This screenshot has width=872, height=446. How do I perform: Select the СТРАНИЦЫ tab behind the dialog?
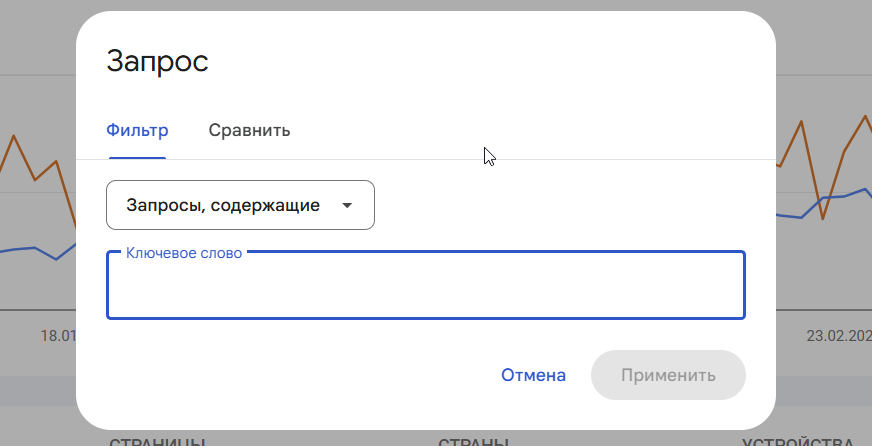pos(158,441)
